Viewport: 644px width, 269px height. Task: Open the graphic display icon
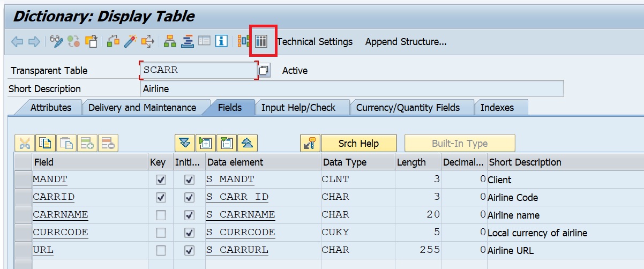pyautogui.click(x=244, y=41)
